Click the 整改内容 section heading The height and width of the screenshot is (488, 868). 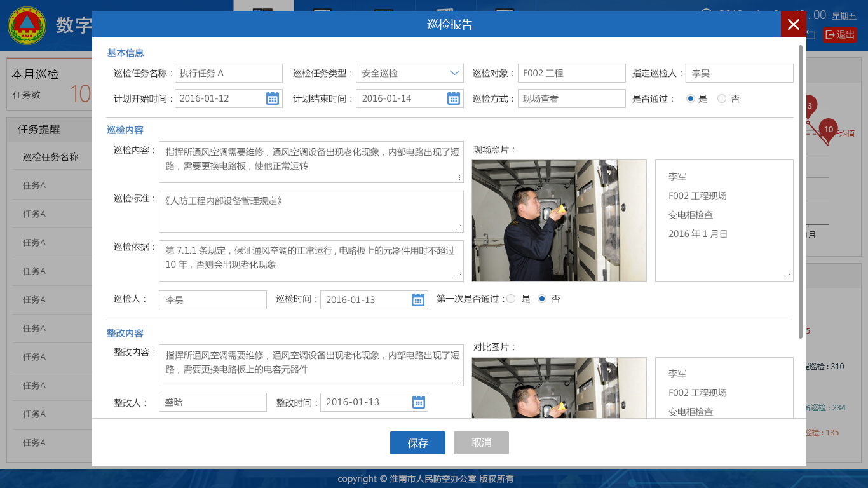pos(125,334)
